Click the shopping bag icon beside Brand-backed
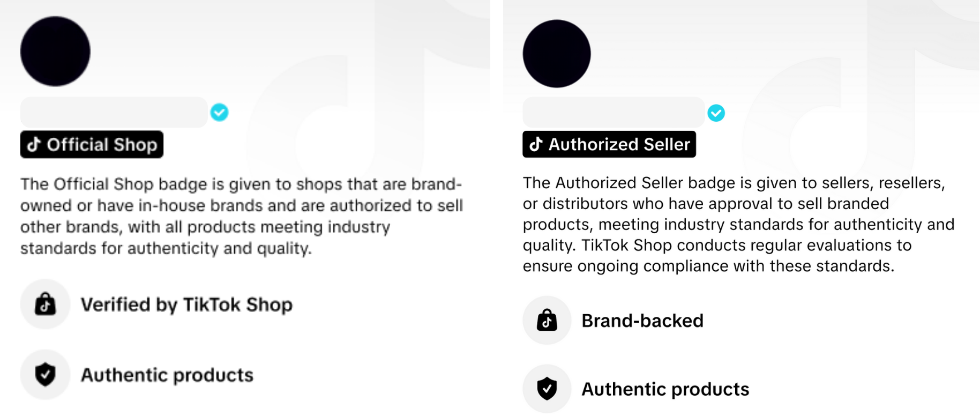Image resolution: width=980 pixels, height=416 pixels. (x=547, y=321)
